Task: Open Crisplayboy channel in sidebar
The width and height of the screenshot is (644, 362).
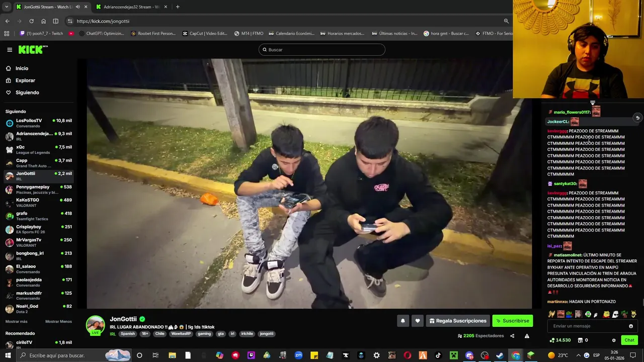Action: 38,229
